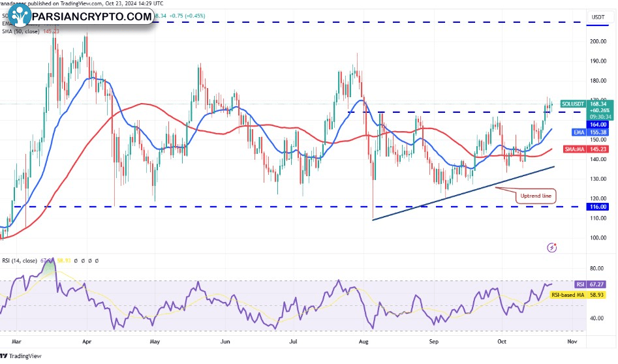Click the 80.00 RSI axis tick
The width and height of the screenshot is (618, 364).
pyautogui.click(x=596, y=268)
